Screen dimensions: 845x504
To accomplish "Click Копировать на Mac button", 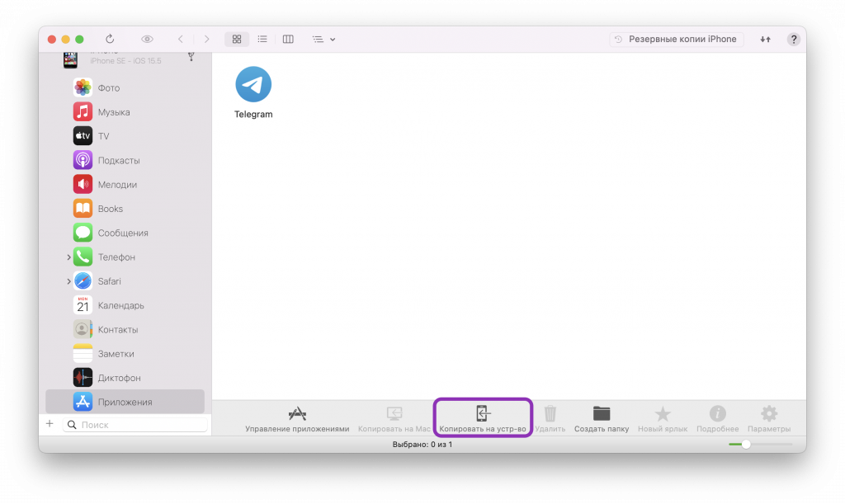I will [394, 419].
